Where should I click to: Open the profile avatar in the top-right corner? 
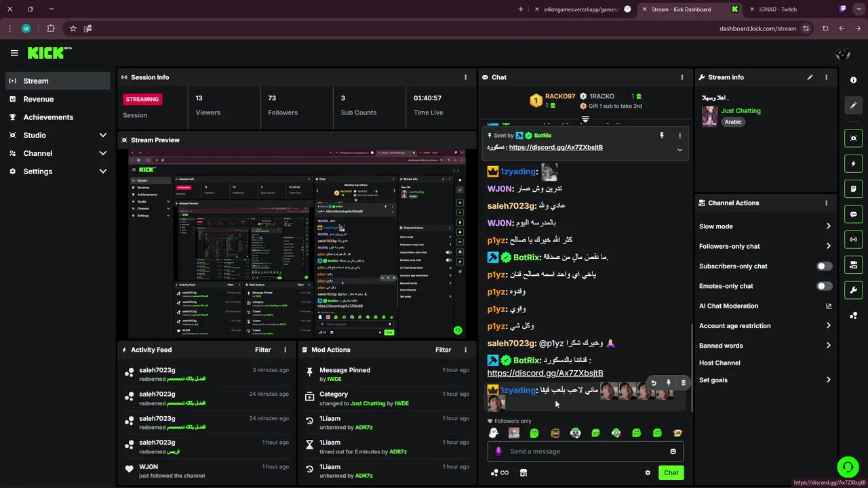[843, 54]
